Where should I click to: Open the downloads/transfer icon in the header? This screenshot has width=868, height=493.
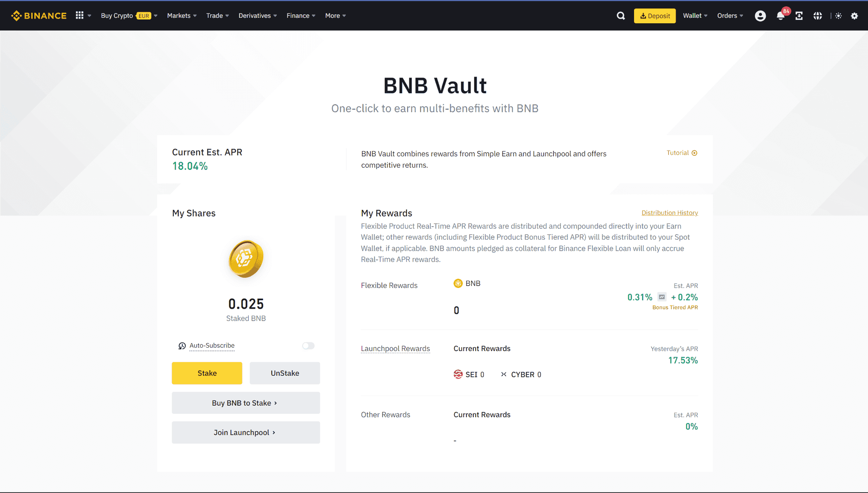tap(799, 15)
